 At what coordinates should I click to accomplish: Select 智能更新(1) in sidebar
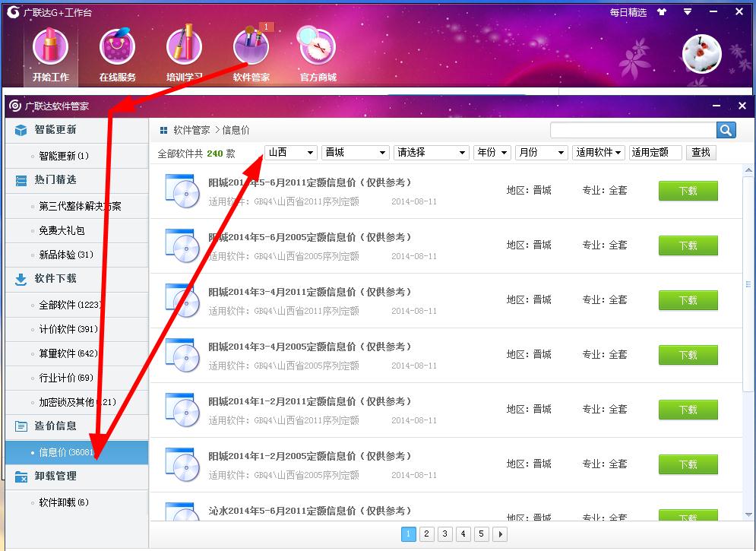[77, 156]
